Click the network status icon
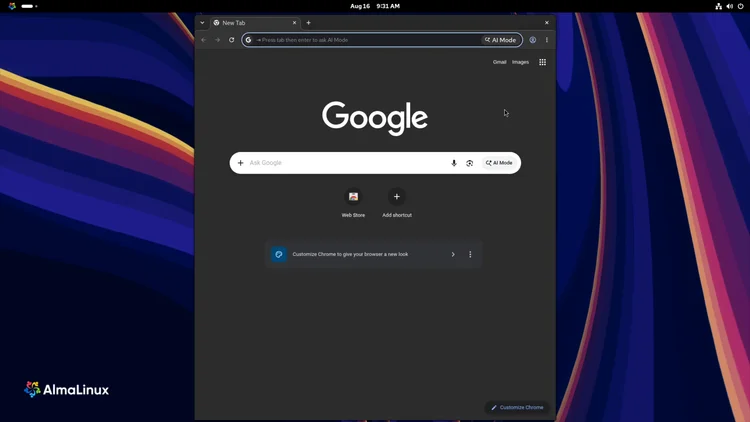Screen dimensions: 750x422 coord(718,6)
